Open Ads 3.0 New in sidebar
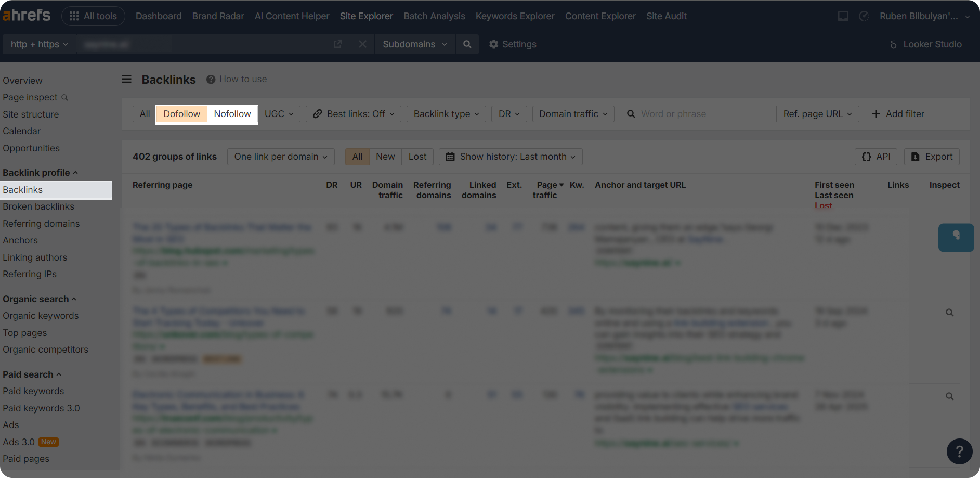The height and width of the screenshot is (478, 980). (x=31, y=442)
